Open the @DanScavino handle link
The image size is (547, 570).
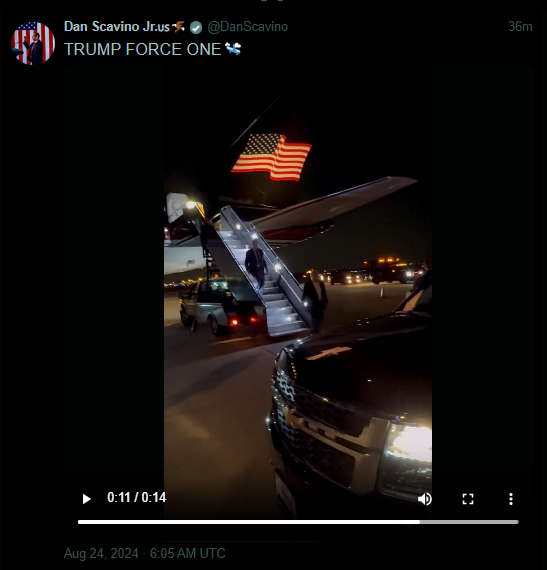tap(248, 27)
